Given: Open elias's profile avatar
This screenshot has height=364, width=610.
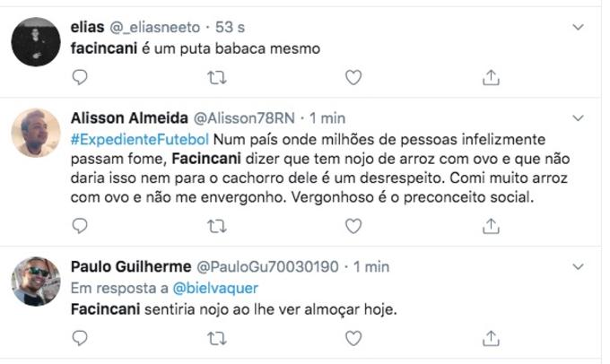Looking at the screenshot, I should (x=36, y=41).
